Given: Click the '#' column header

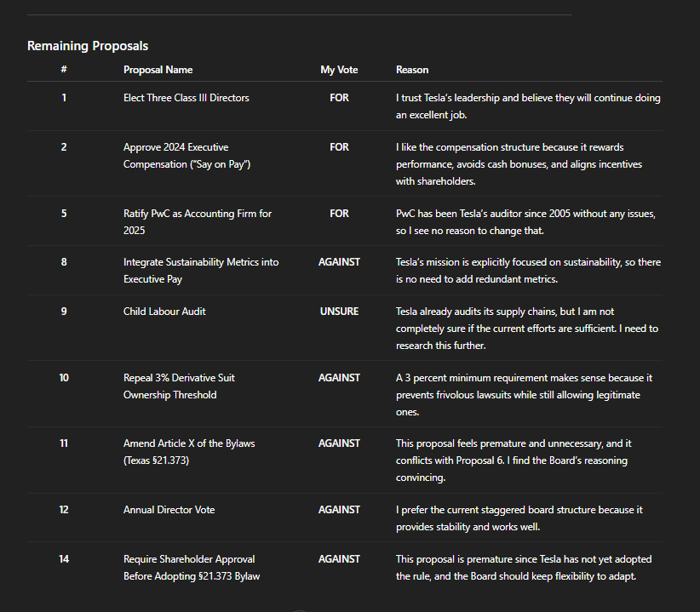Looking at the screenshot, I should [x=64, y=70].
